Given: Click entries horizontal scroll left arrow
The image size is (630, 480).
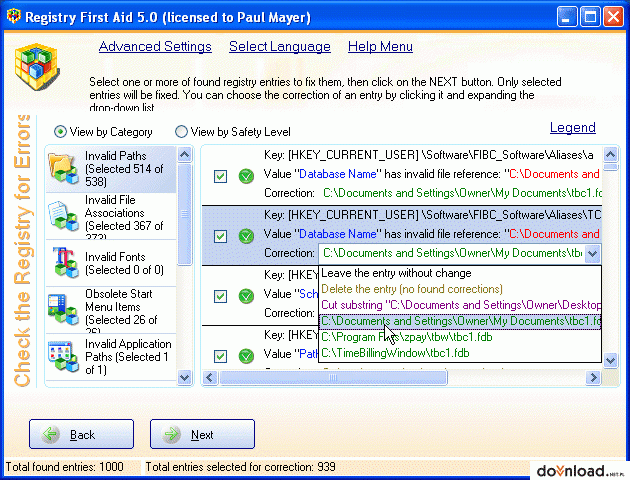Looking at the screenshot, I should [210, 378].
